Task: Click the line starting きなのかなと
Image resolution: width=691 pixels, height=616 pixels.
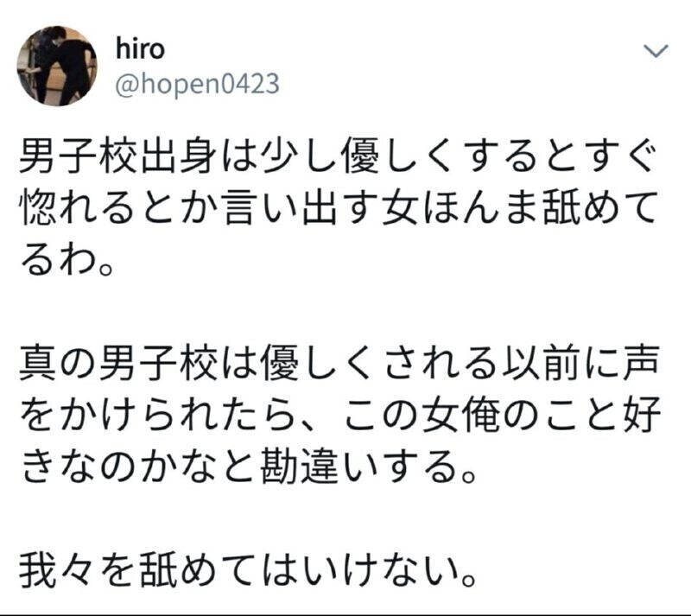Action: [250, 466]
